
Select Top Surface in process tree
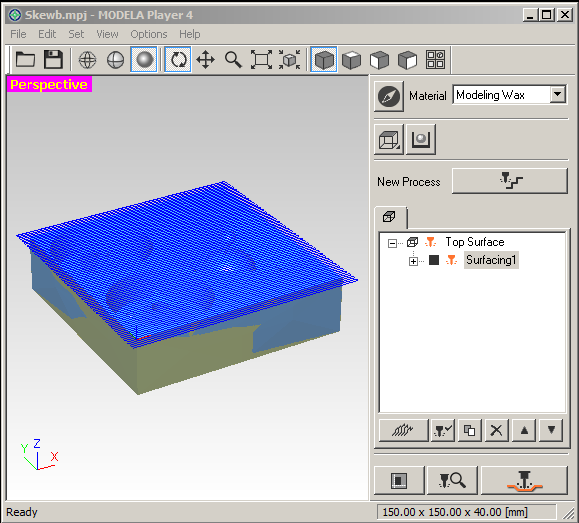[x=475, y=242]
